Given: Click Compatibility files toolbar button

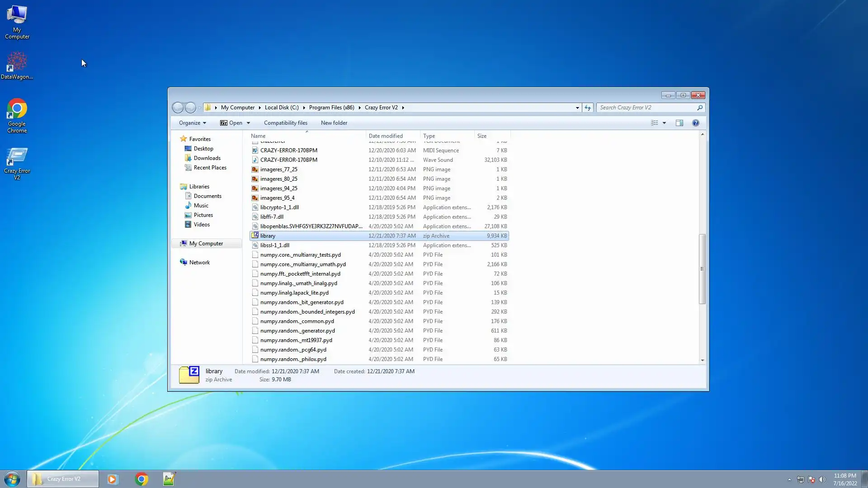Looking at the screenshot, I should 285,123.
